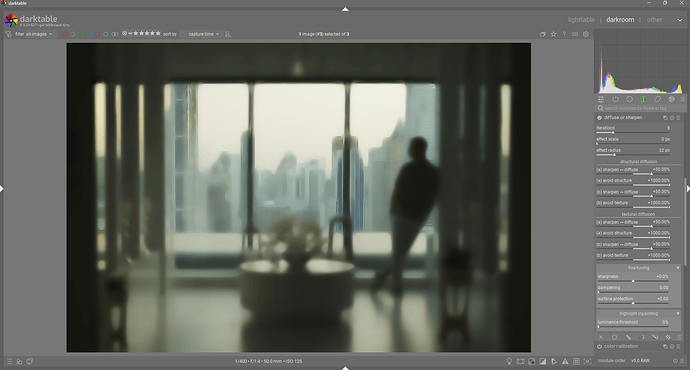Turn off diffuse or sharpen module
This screenshot has width=690, height=370.
[599, 118]
